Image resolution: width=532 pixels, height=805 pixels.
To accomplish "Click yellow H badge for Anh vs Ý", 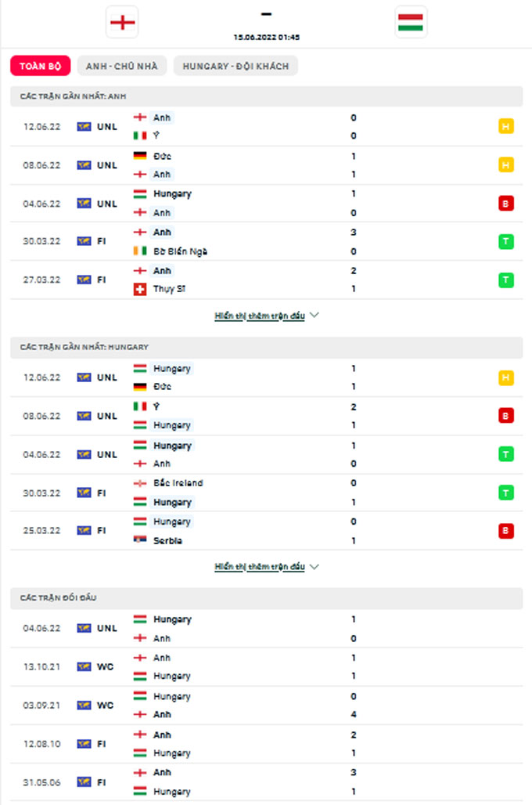I will [x=505, y=126].
